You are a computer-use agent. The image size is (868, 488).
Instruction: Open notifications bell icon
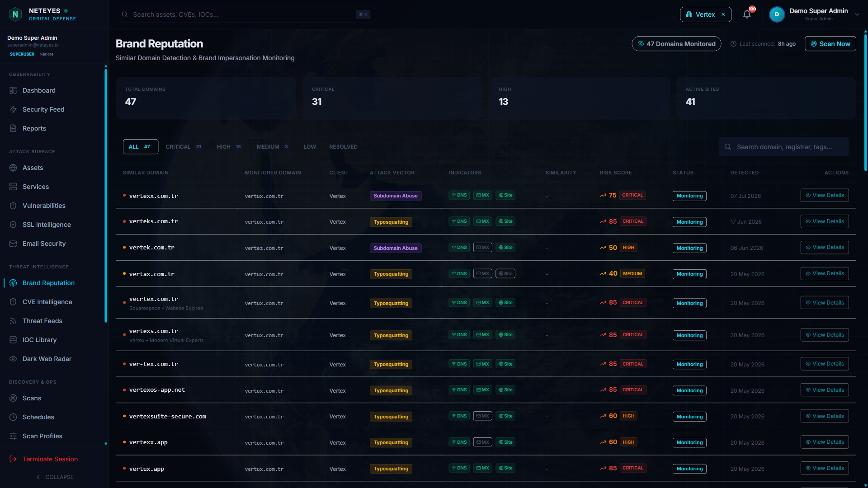pos(747,14)
